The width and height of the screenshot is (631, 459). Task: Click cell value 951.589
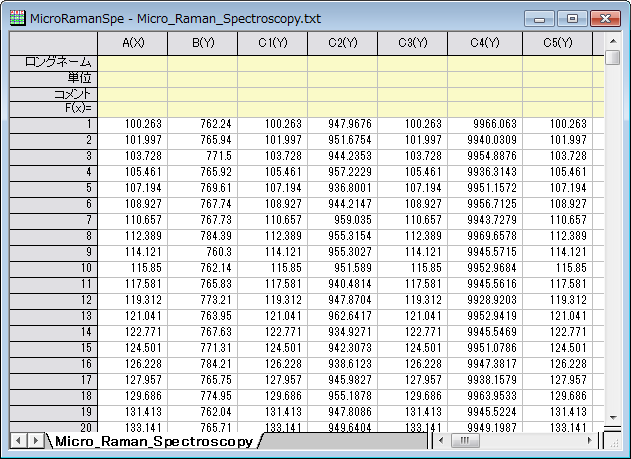point(343,268)
